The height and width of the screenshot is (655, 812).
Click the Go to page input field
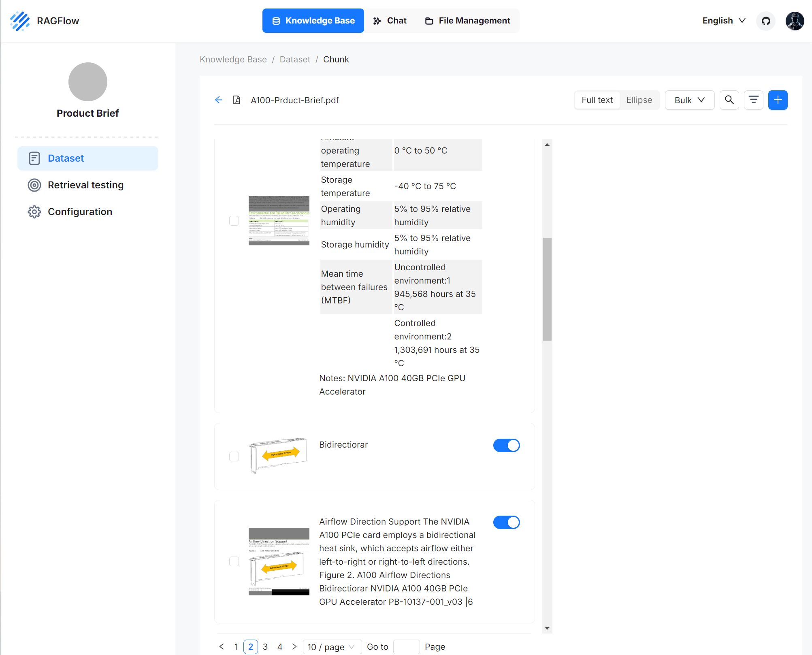click(x=406, y=647)
